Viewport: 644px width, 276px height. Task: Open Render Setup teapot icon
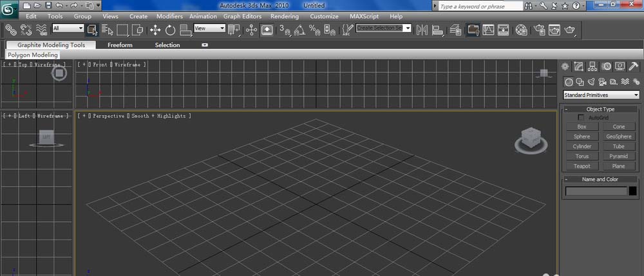(x=539, y=30)
